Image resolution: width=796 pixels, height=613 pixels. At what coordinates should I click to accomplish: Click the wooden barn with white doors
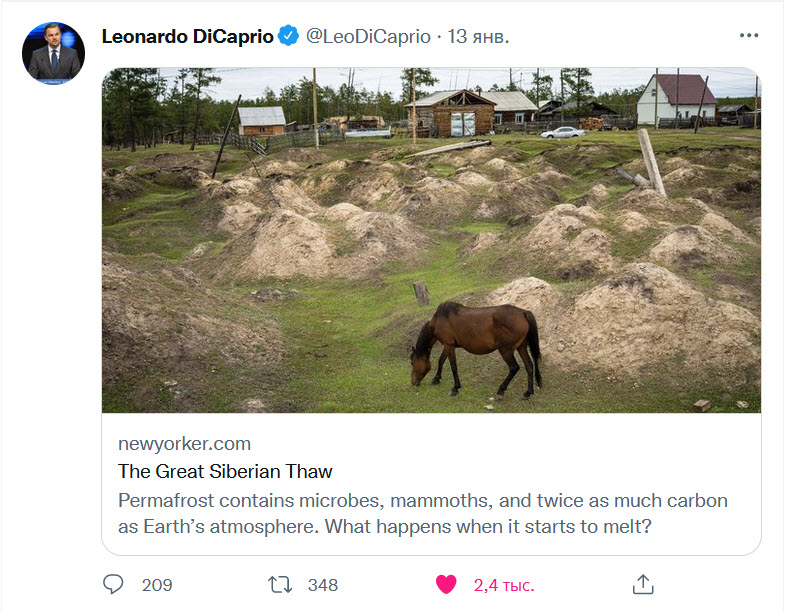click(456, 113)
